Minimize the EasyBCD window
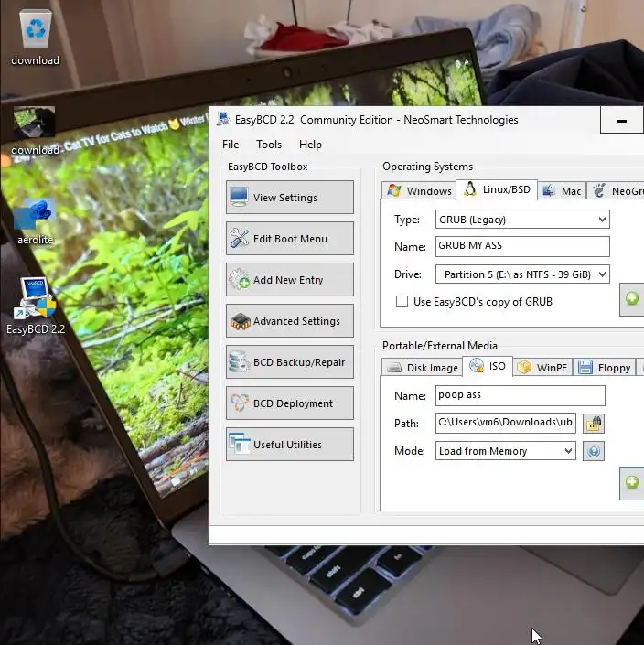The image size is (644, 645). (x=622, y=120)
